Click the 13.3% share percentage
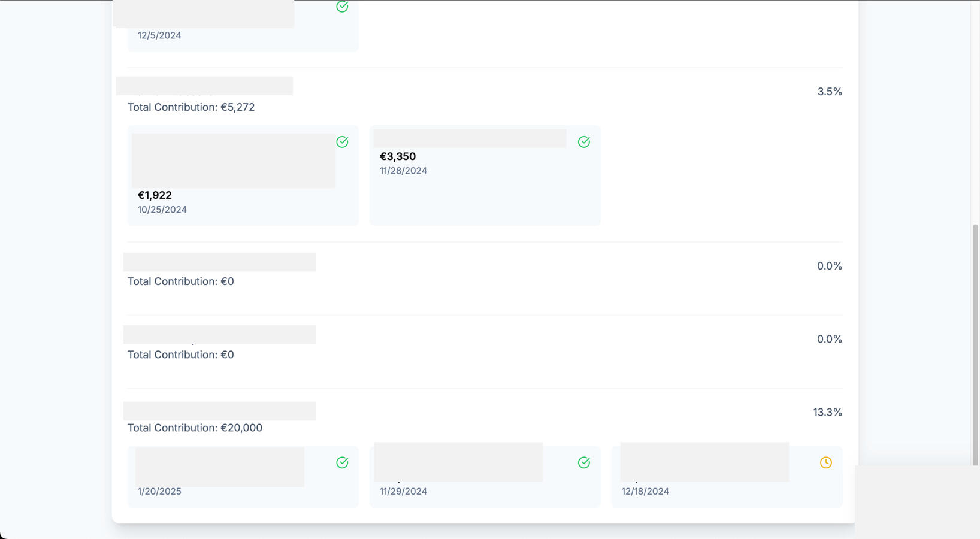Viewport: 980px width, 539px height. 827,412
